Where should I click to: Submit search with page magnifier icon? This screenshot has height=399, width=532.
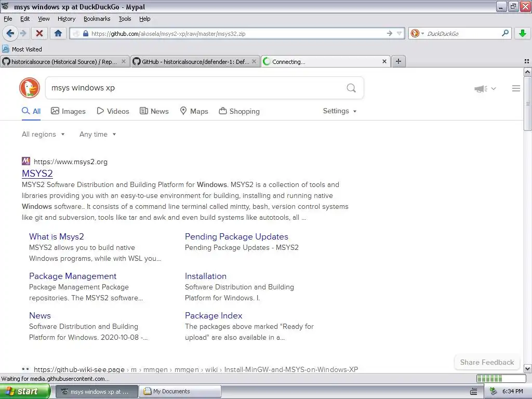(351, 88)
